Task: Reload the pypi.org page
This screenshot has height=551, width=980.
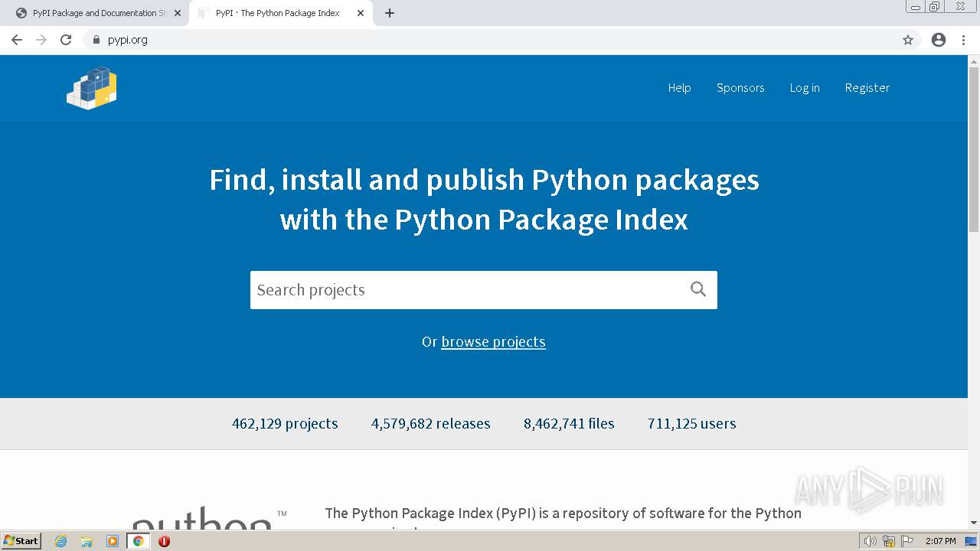Action: click(x=66, y=40)
